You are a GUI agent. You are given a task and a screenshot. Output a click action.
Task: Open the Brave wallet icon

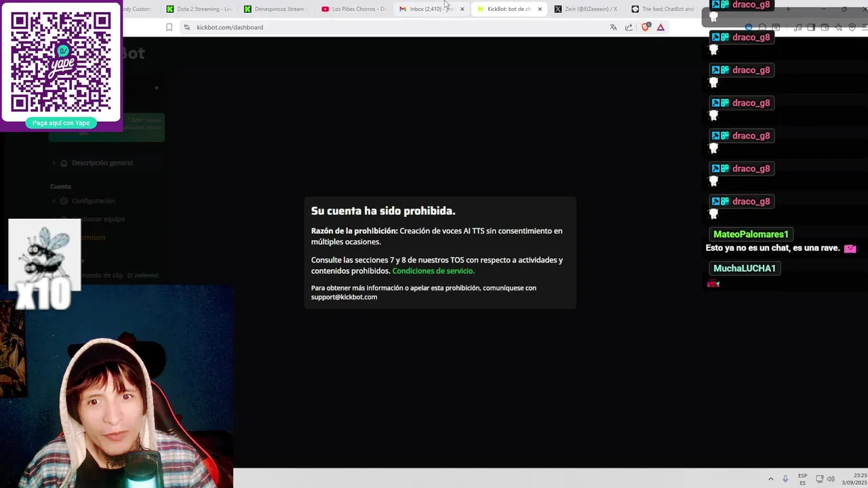point(825,27)
